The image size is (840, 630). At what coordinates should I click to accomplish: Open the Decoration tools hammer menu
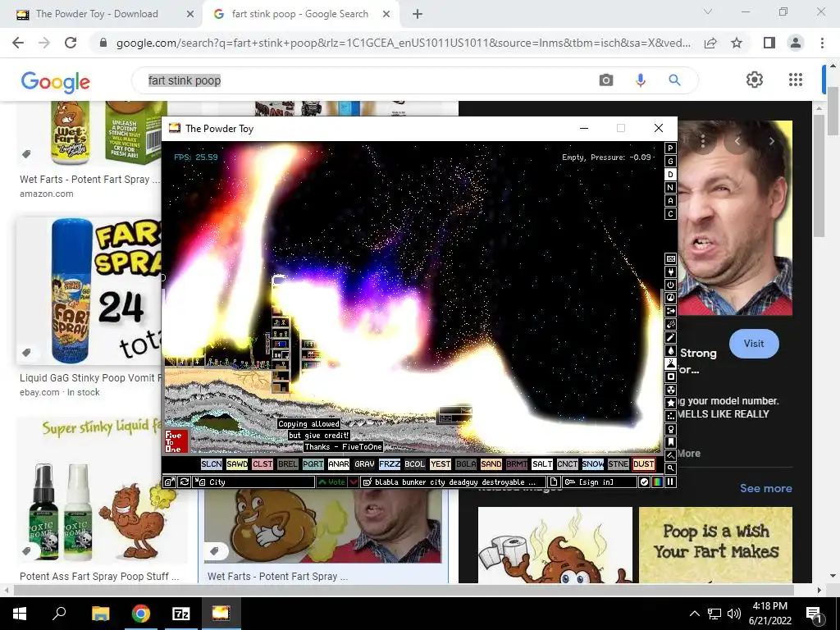coord(670,455)
